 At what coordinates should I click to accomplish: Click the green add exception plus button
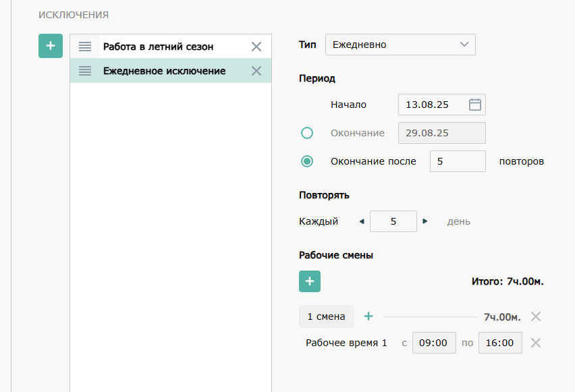pos(51,46)
